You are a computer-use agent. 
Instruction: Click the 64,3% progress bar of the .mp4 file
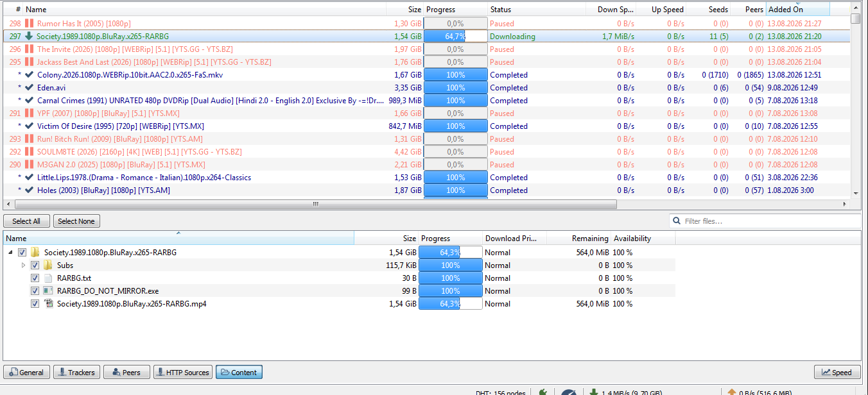pyautogui.click(x=450, y=303)
